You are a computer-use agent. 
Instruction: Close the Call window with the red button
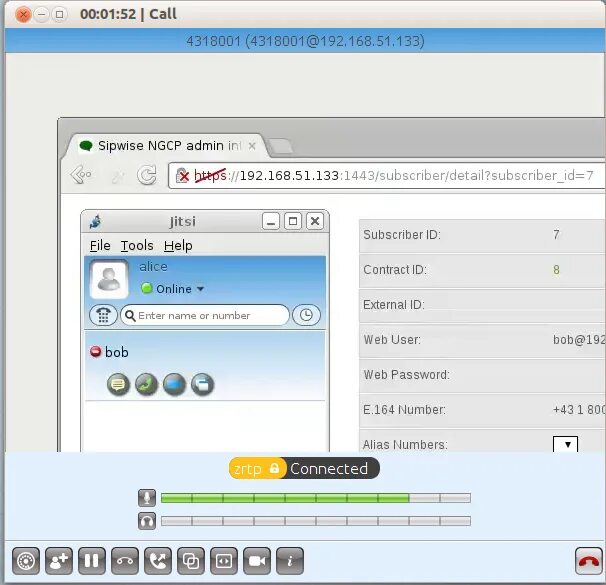pos(23,15)
